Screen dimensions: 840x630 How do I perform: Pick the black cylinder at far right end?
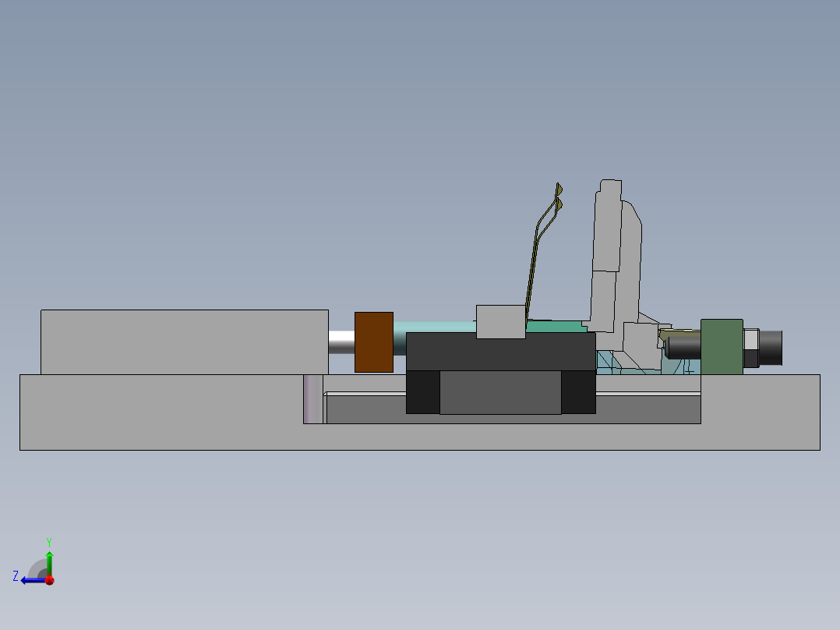point(771,348)
